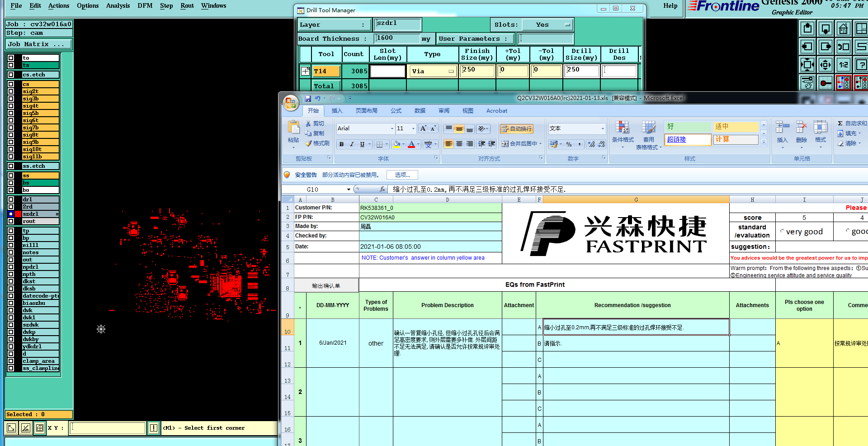Toggle visibility checkbox for layer rout

pyautogui.click(x=11, y=221)
